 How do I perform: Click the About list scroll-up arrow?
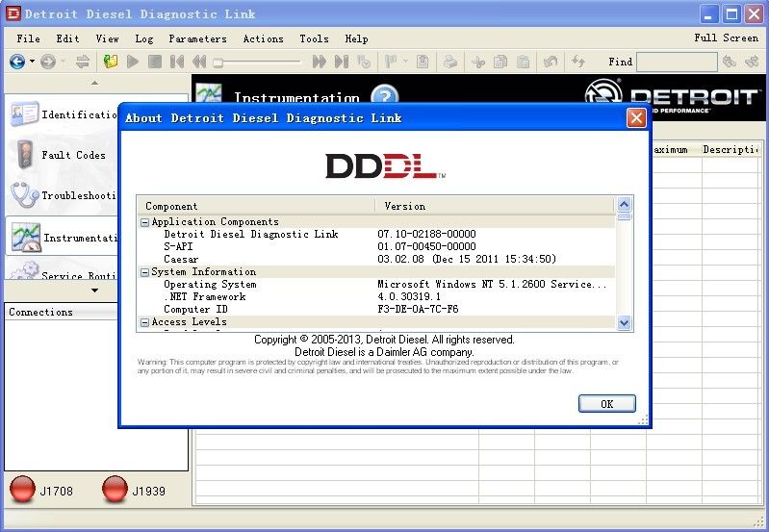tap(624, 205)
